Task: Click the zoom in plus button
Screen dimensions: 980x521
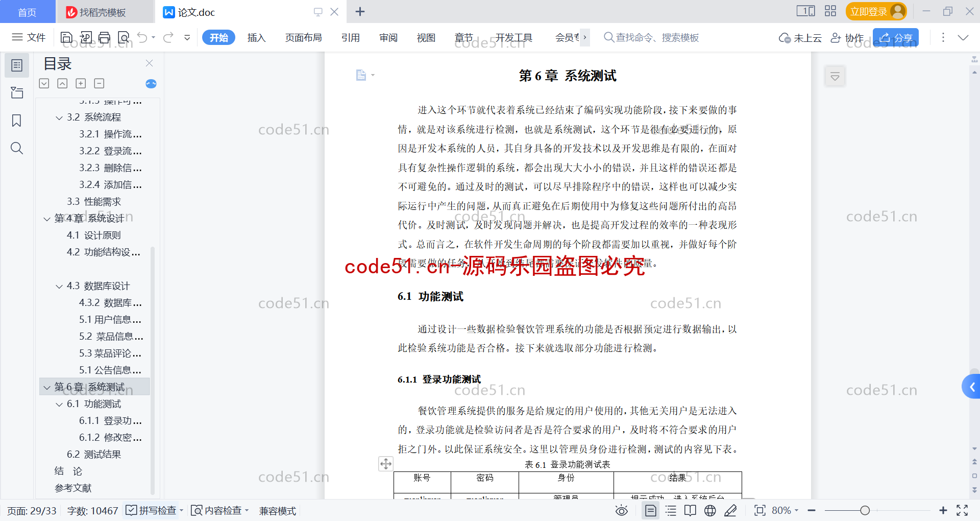Action: click(x=943, y=510)
